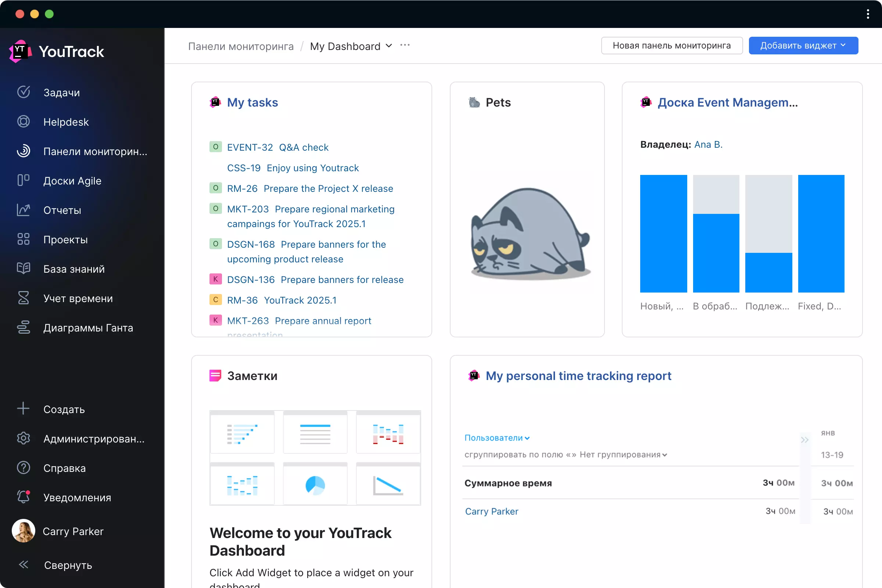This screenshot has width=882, height=588.
Task: Open Доски Agile boards icon
Action: pyautogui.click(x=23, y=180)
